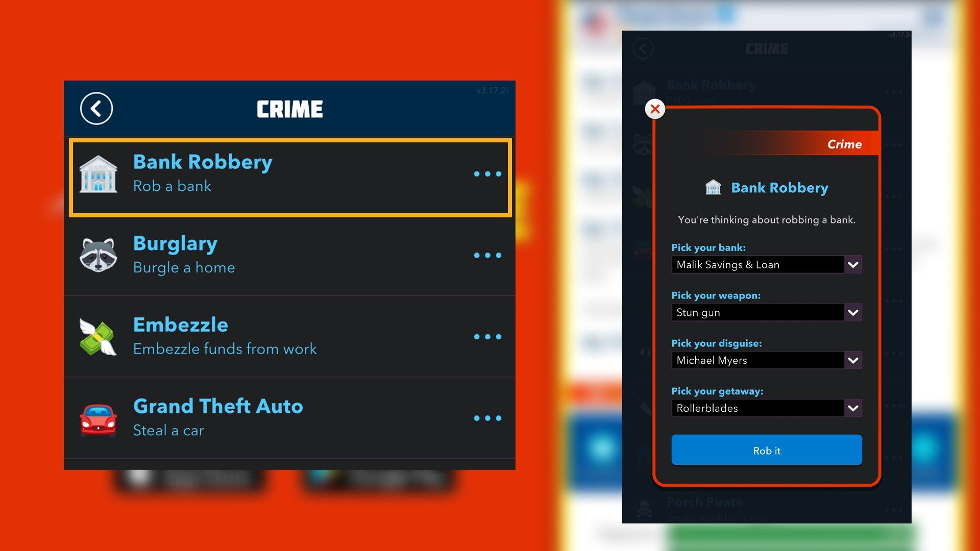Click the close X button on modal

click(657, 108)
